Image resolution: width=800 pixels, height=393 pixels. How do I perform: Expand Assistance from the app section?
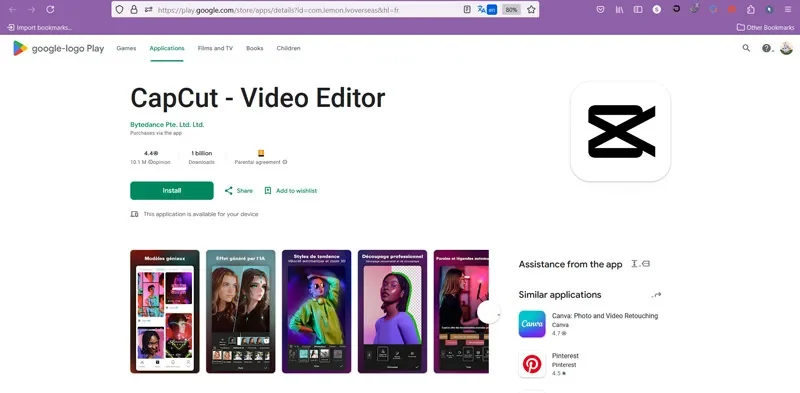[640, 264]
